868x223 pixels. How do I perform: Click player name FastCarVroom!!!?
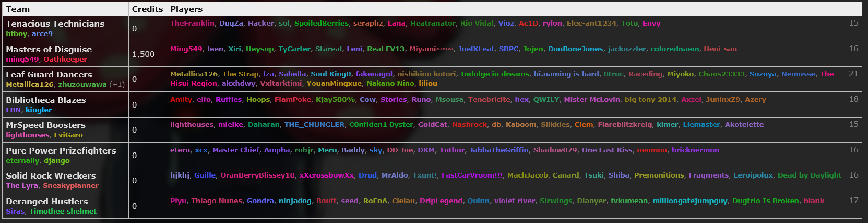[472, 175]
